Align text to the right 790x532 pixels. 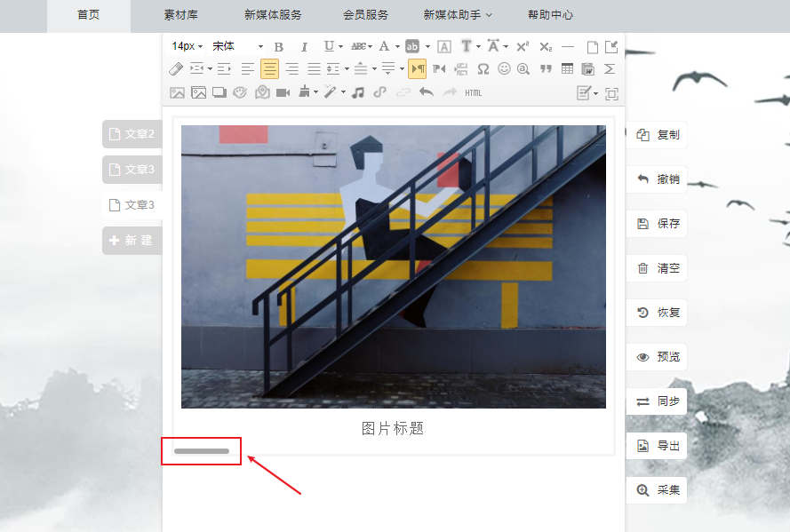(x=291, y=69)
